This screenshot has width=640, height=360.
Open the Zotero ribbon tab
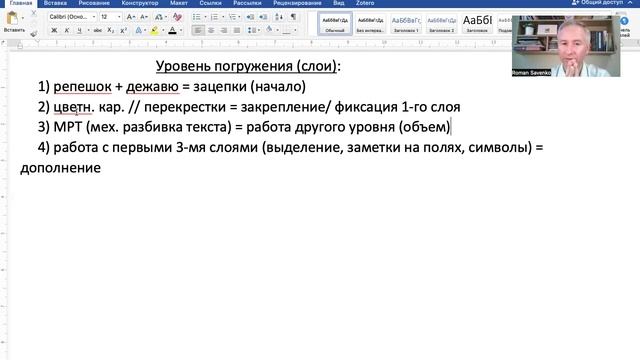click(365, 3)
